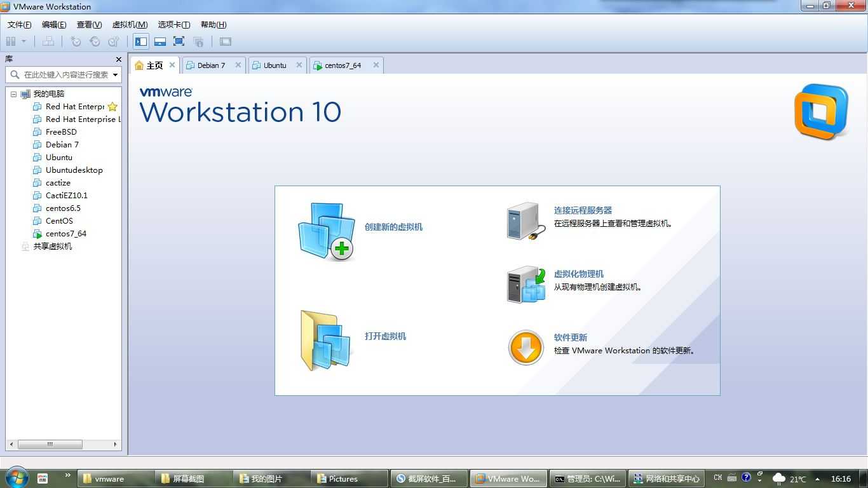Click the take snapshot toolbar icon
Screen dimensions: 868x488
pyautogui.click(x=76, y=41)
